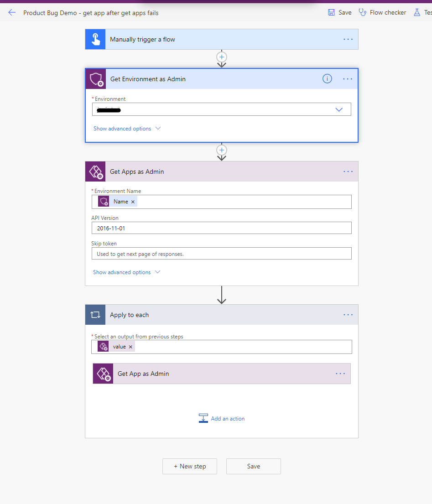This screenshot has height=504, width=432.
Task: Click the plus icon below the trigger
Action: click(222, 57)
